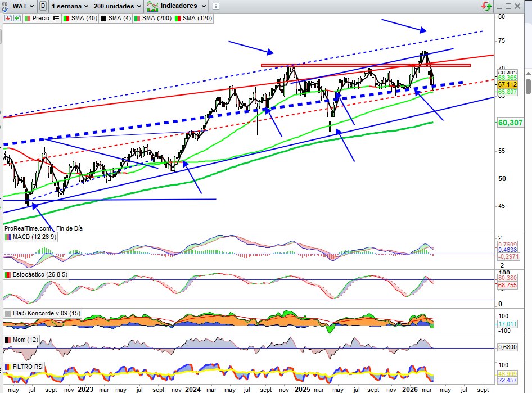
Task: Click the 2025 label on the time axis
Action: (x=303, y=389)
